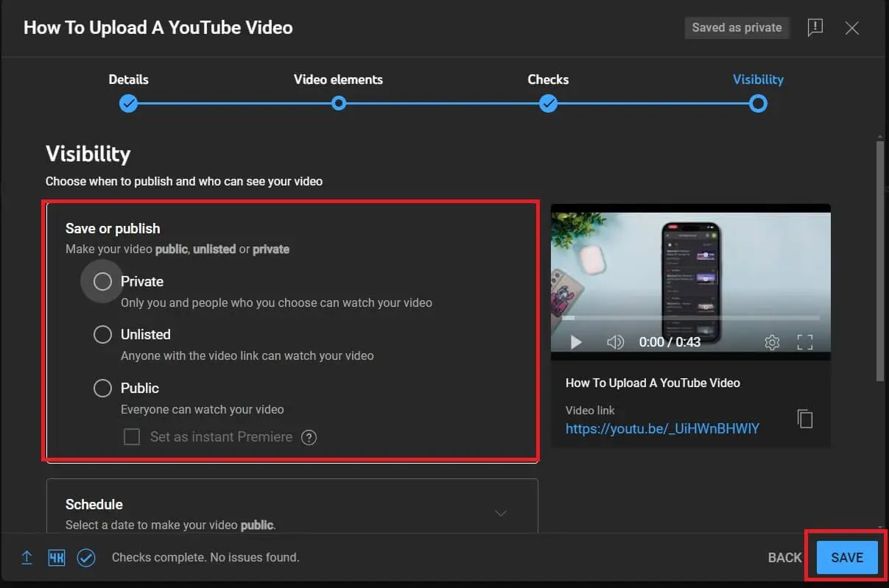The image size is (889, 588).
Task: Click the SAVE button
Action: [847, 558]
